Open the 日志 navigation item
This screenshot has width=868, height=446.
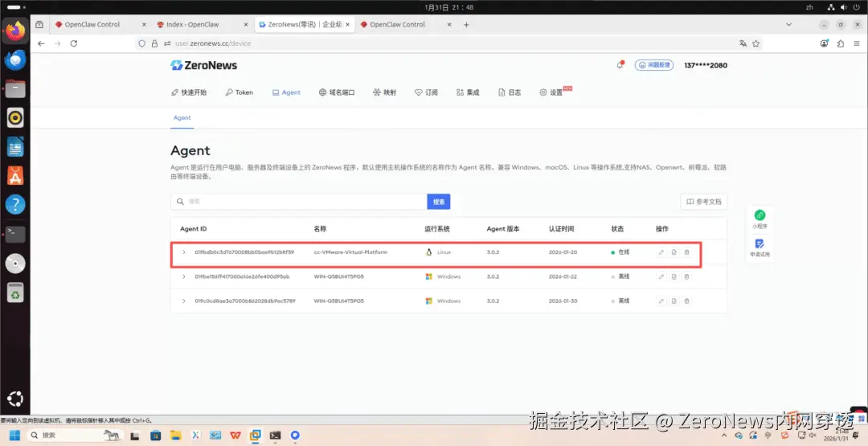510,92
